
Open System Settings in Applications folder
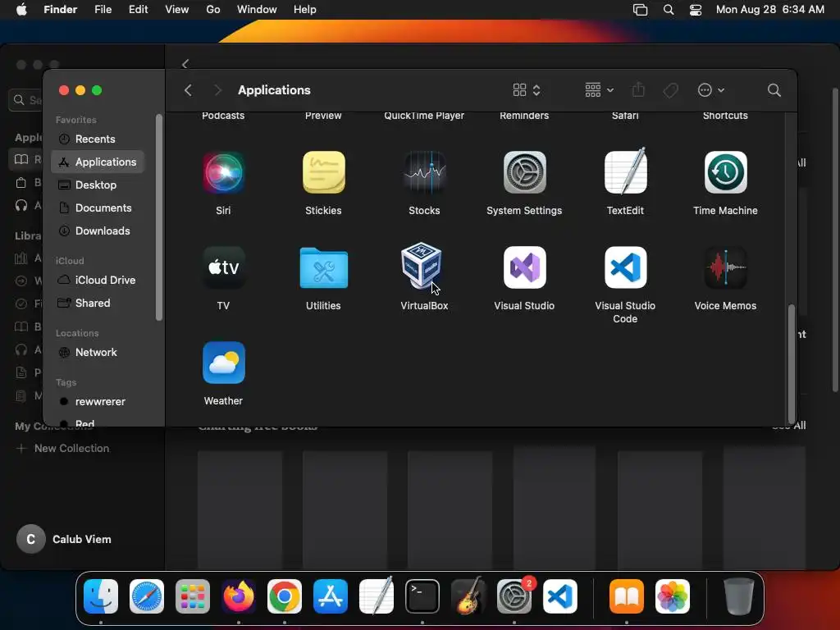coord(524,172)
